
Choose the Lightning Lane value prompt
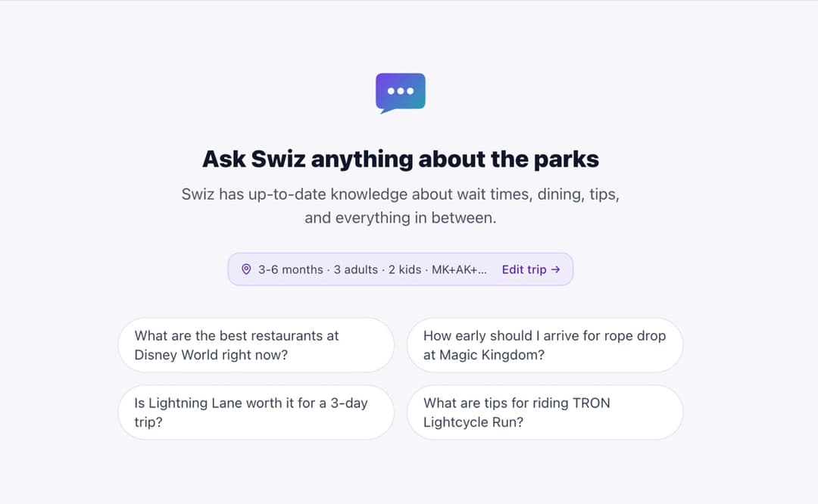256,412
